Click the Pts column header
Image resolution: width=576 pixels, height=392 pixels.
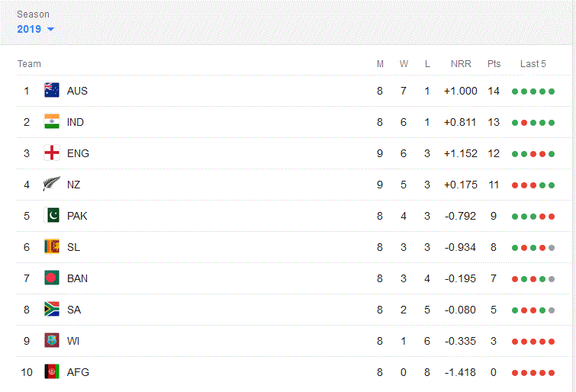(x=494, y=64)
